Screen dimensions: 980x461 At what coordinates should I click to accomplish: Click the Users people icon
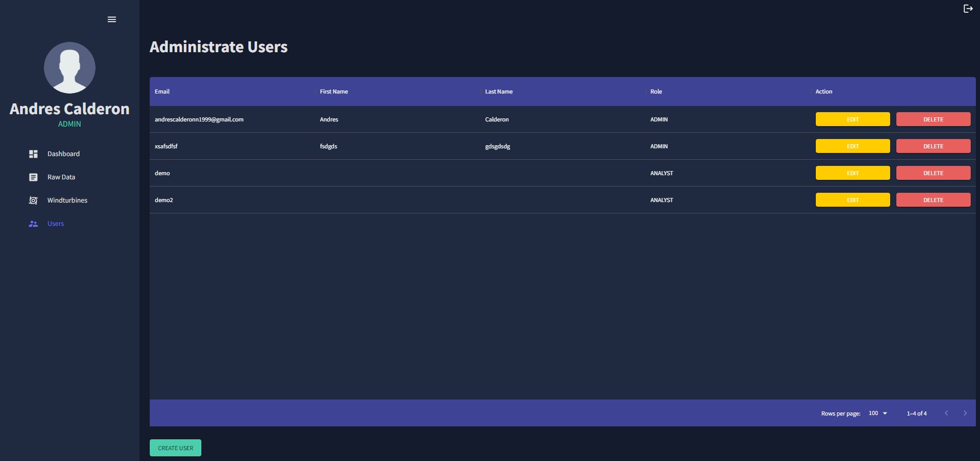[33, 224]
